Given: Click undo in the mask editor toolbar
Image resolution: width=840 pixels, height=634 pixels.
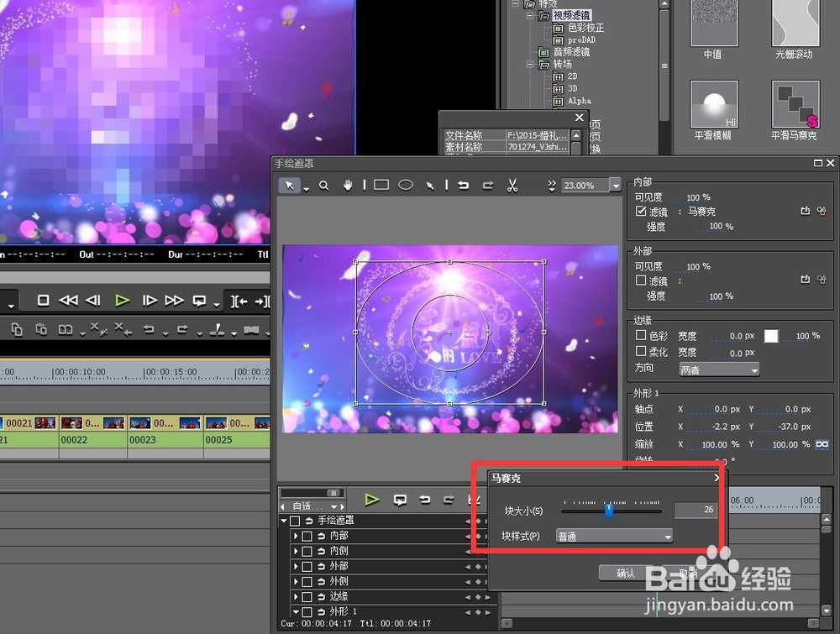Looking at the screenshot, I should (x=464, y=186).
